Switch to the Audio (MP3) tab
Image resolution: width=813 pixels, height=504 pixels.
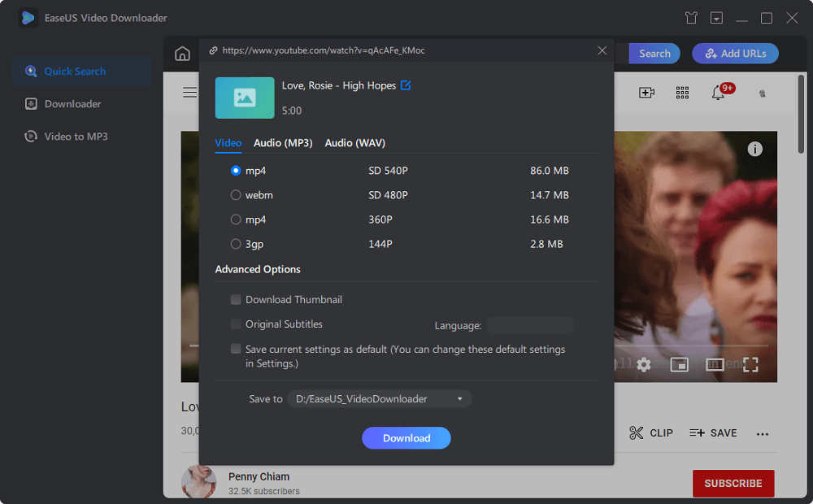pos(283,143)
